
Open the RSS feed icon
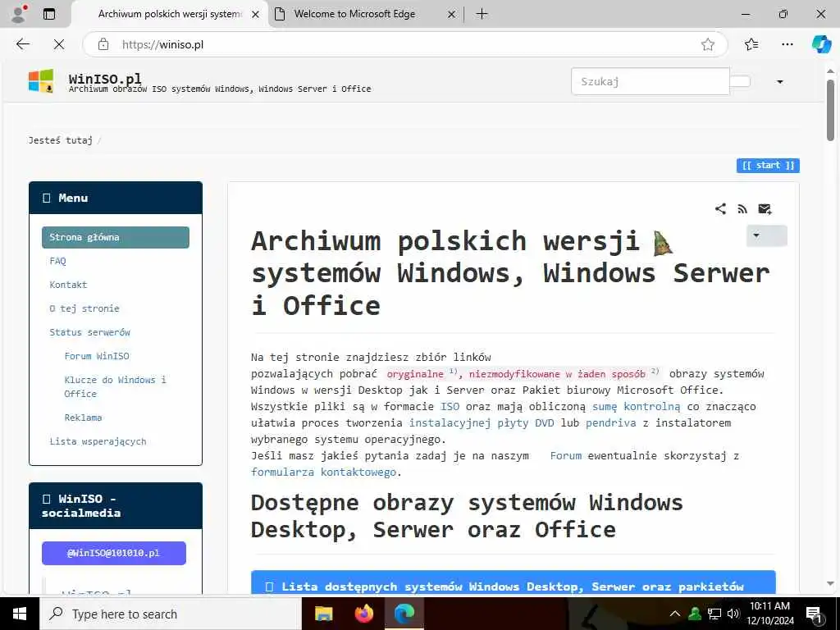pos(742,209)
